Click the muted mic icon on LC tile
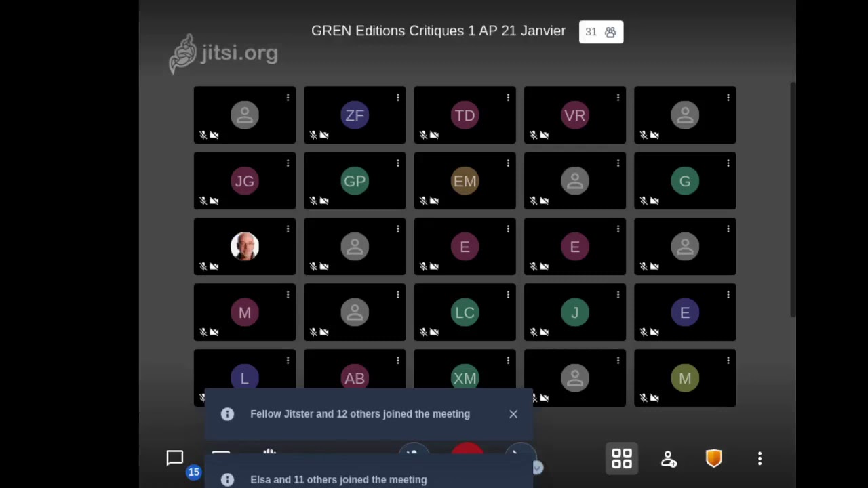This screenshot has width=868, height=488. pos(423,332)
